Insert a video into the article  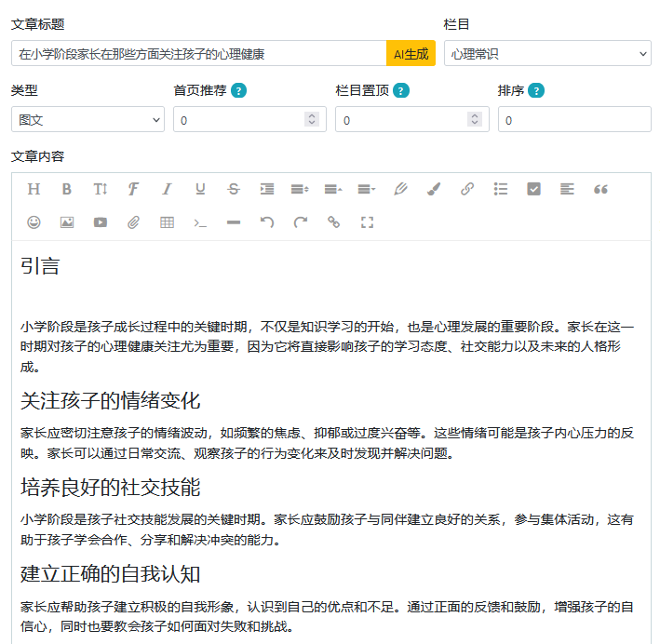pyautogui.click(x=101, y=222)
